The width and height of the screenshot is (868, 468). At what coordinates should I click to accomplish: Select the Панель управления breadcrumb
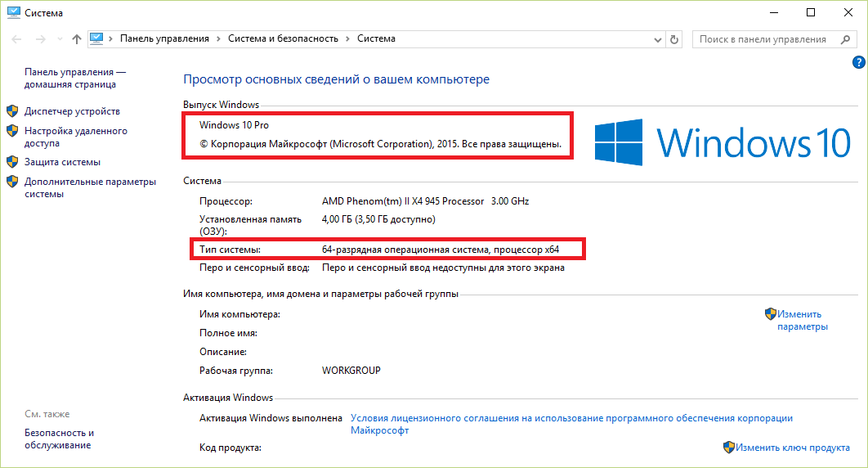click(164, 38)
